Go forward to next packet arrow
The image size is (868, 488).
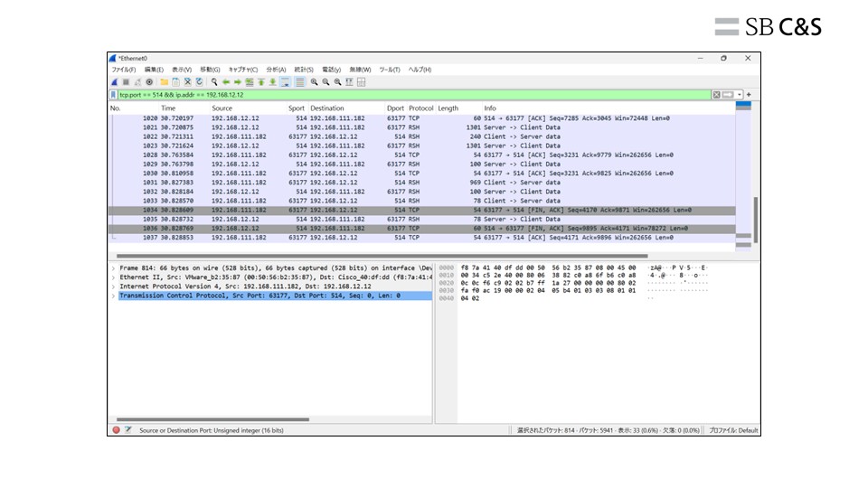coord(238,82)
